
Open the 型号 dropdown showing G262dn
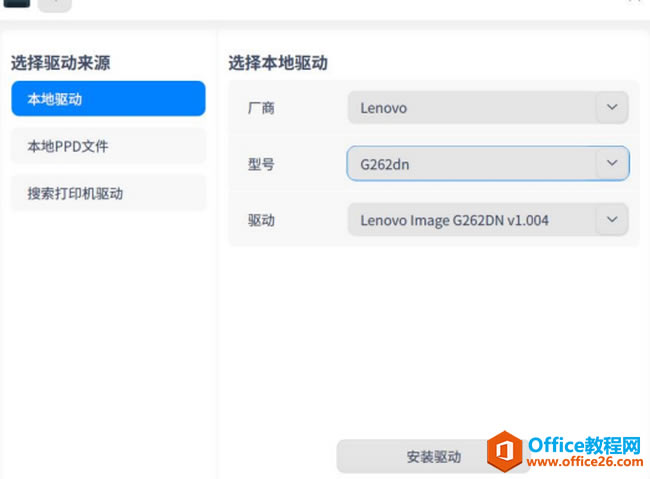(488, 163)
